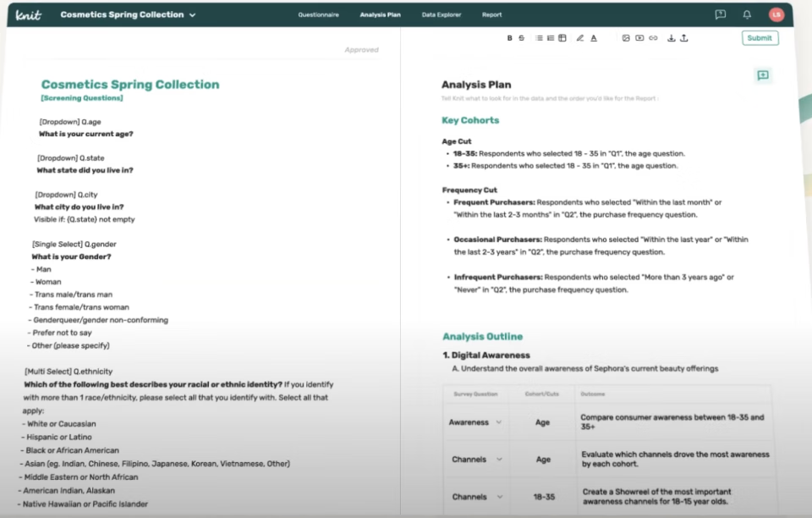
Task: Open the notifications bell
Action: [x=747, y=14]
